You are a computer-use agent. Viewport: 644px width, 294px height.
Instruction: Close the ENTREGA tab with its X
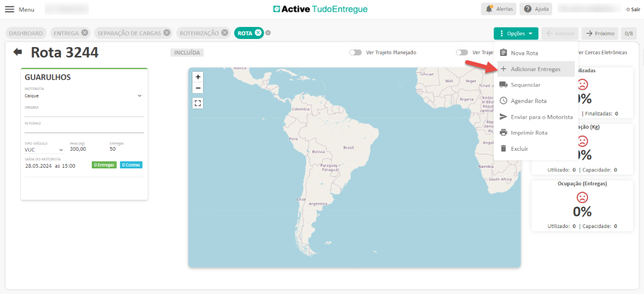pos(84,33)
